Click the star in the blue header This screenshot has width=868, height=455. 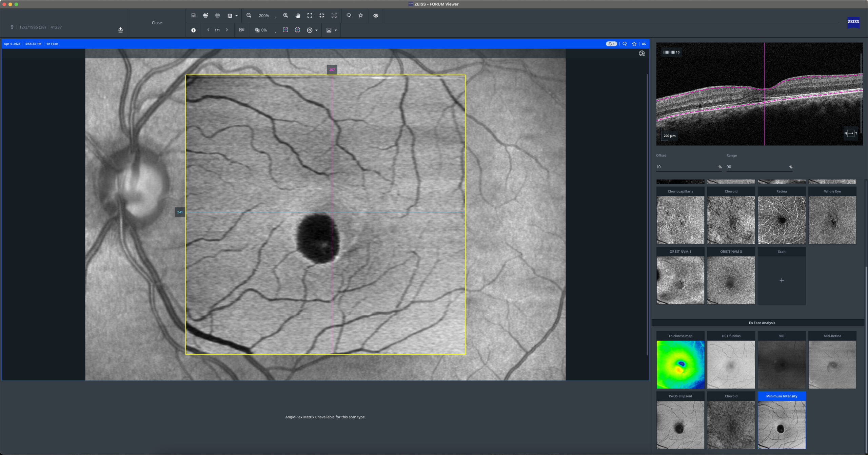tap(634, 44)
